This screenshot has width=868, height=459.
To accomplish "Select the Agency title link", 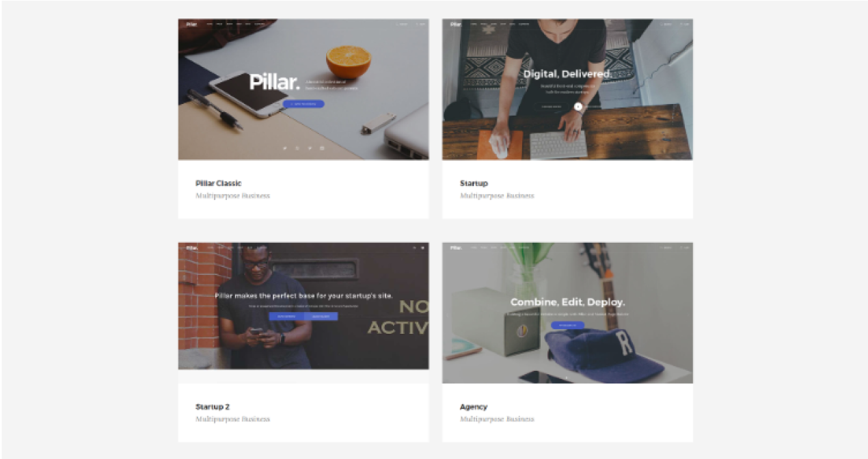I will tap(474, 407).
